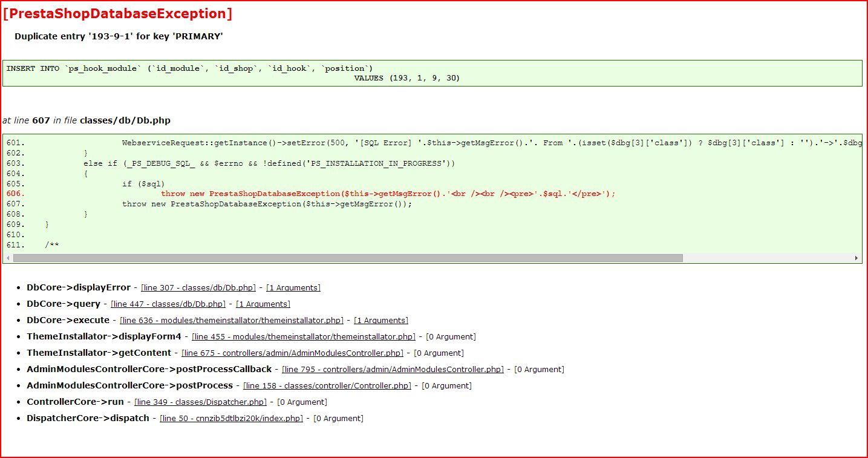Open the line 447 classes/db/Db.php link
Image resolution: width=868 pixels, height=458 pixels.
[x=168, y=304]
